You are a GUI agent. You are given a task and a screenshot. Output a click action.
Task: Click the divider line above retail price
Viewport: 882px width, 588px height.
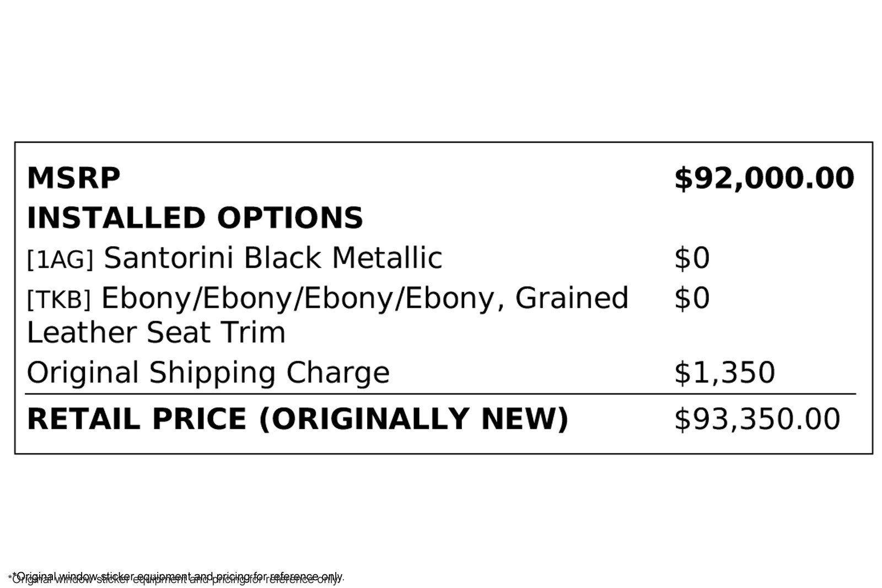pyautogui.click(x=440, y=394)
